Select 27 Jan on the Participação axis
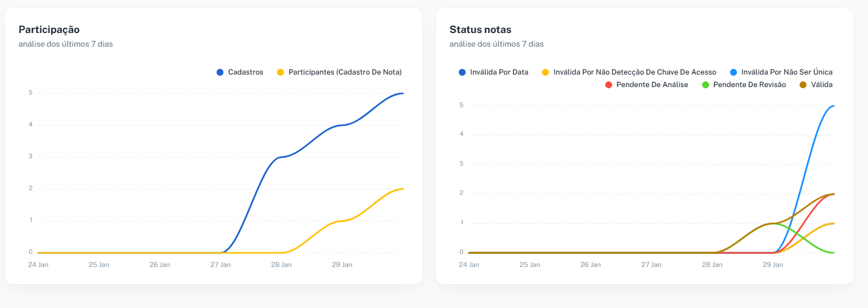Viewport: 868px width, 308px height. pyautogui.click(x=221, y=265)
